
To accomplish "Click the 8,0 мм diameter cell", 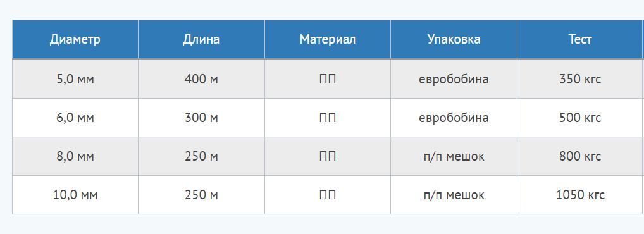I will pos(75,156).
